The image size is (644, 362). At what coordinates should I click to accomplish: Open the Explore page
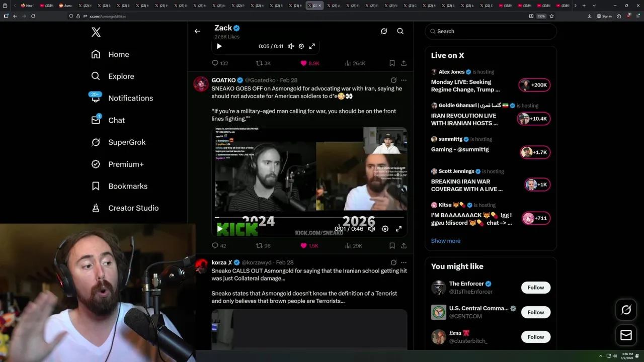(113, 76)
